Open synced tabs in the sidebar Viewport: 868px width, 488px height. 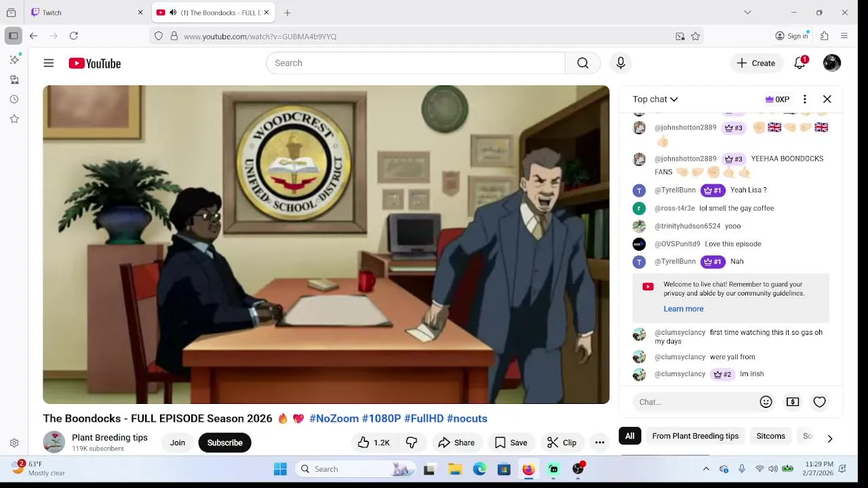14,79
